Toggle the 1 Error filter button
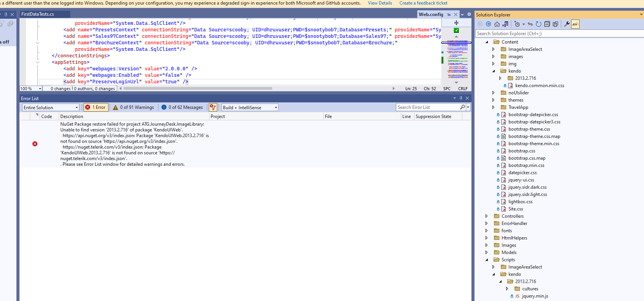This screenshot has width=644, height=301. tap(96, 107)
